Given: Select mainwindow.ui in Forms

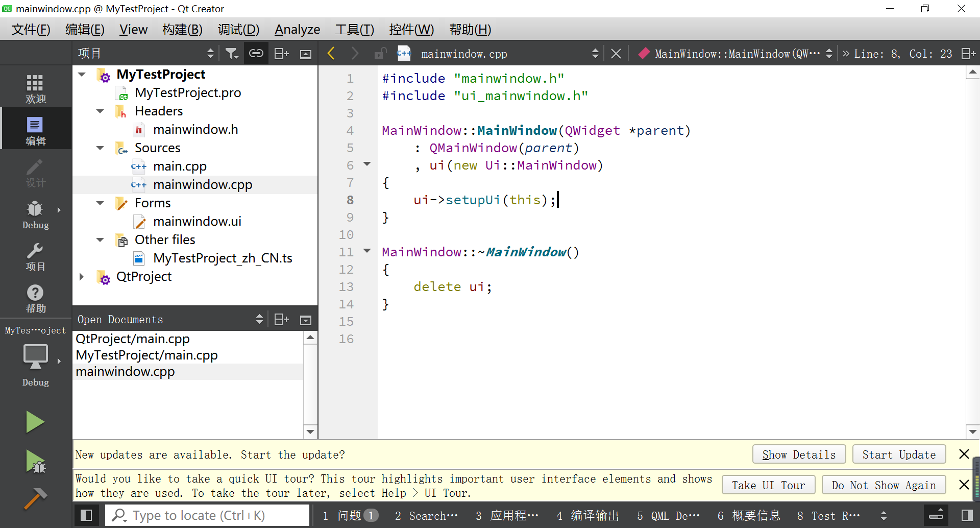Looking at the screenshot, I should coord(197,222).
